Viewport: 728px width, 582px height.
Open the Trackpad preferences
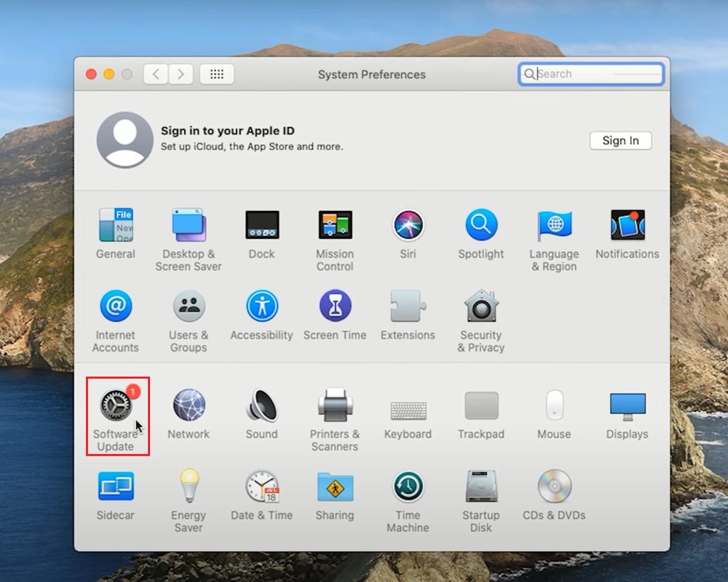(481, 409)
